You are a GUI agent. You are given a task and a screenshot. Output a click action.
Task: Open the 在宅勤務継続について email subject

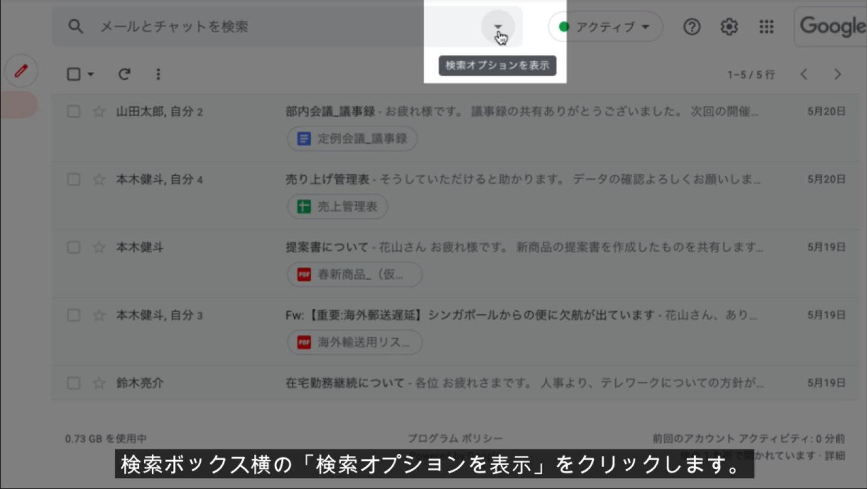(345, 383)
